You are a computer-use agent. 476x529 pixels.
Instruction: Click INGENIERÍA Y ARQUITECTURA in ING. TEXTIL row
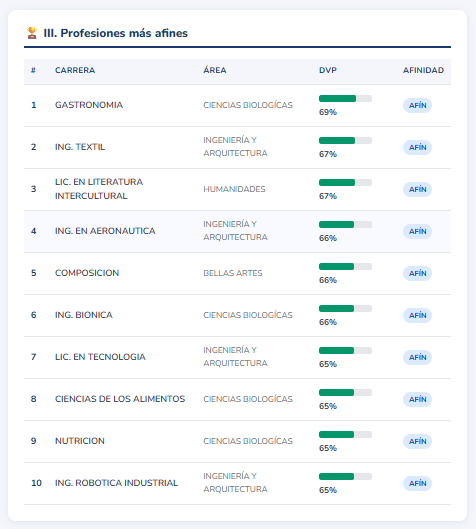click(x=235, y=146)
